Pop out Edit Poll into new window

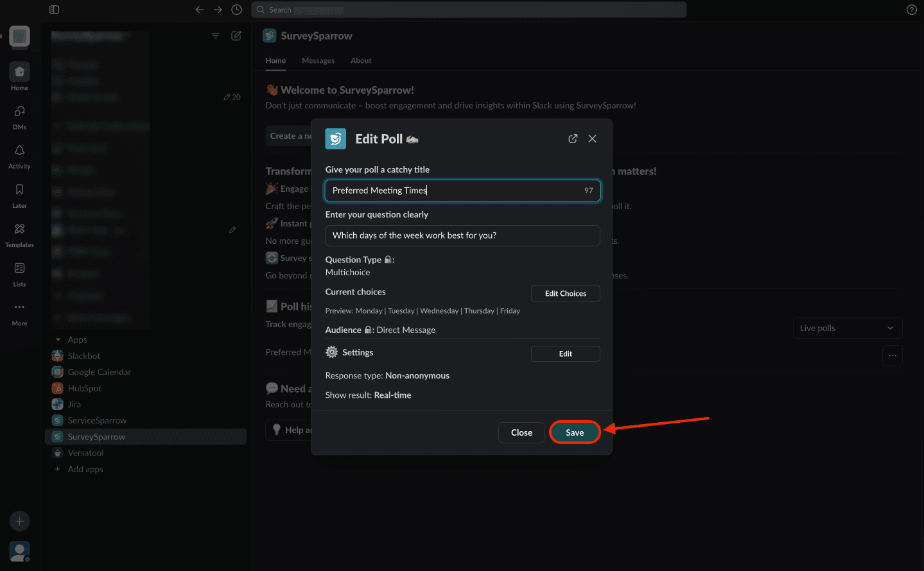click(x=573, y=139)
